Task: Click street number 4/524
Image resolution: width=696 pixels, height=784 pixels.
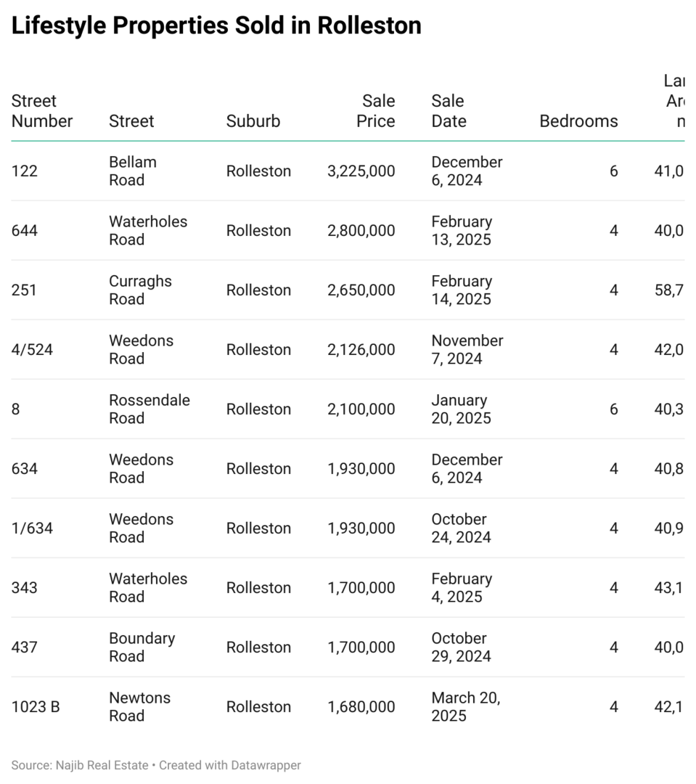Action: pyautogui.click(x=32, y=350)
